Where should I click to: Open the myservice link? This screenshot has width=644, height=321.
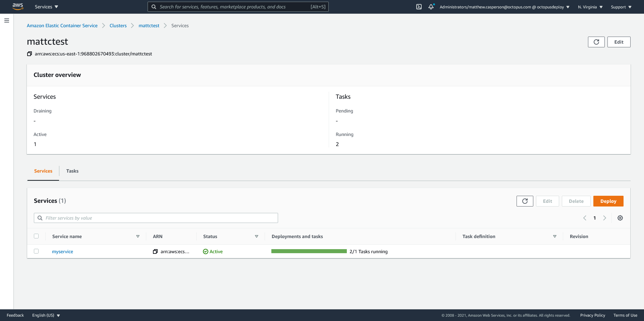click(x=62, y=251)
